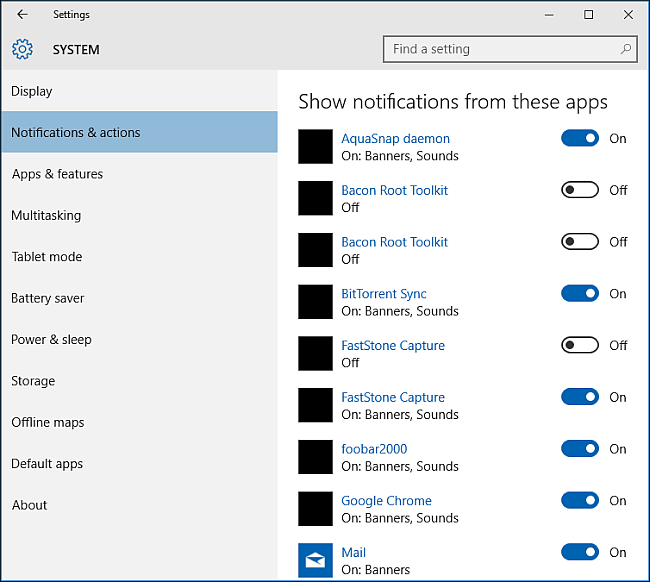The width and height of the screenshot is (650, 582).
Task: Turn off AquaSnap daemon notifications
Action: pos(580,138)
